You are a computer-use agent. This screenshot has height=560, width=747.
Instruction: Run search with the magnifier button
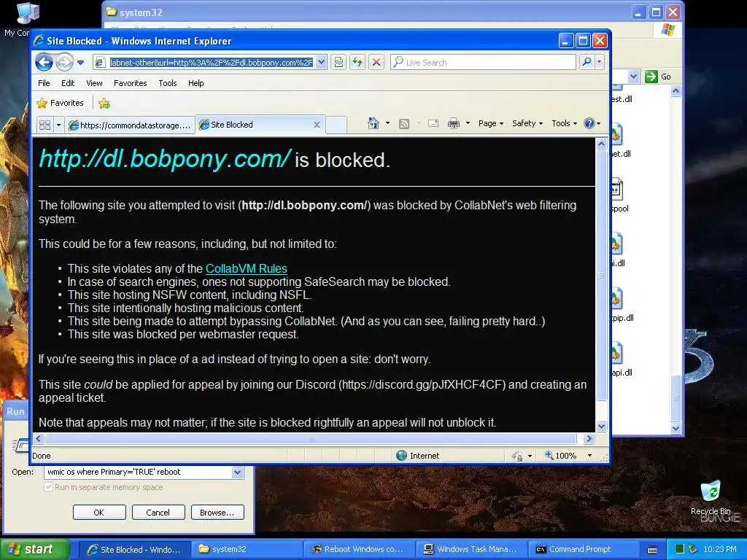587,62
